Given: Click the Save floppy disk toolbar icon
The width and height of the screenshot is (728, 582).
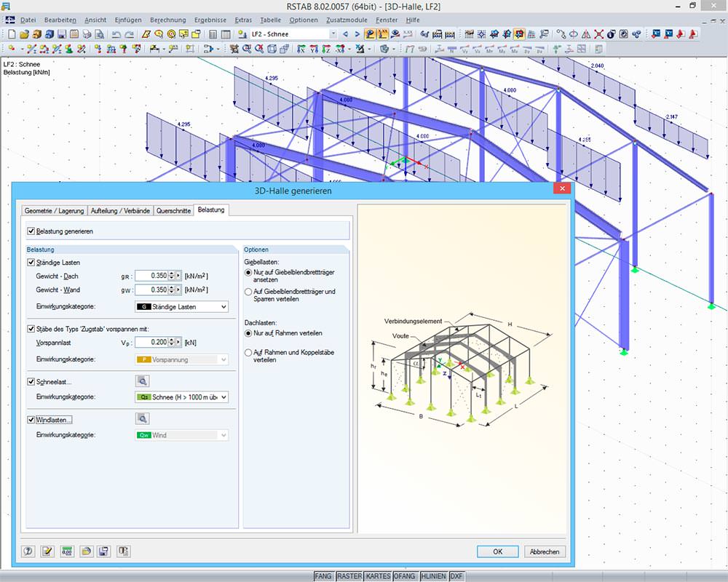Looking at the screenshot, I should click(62, 34).
